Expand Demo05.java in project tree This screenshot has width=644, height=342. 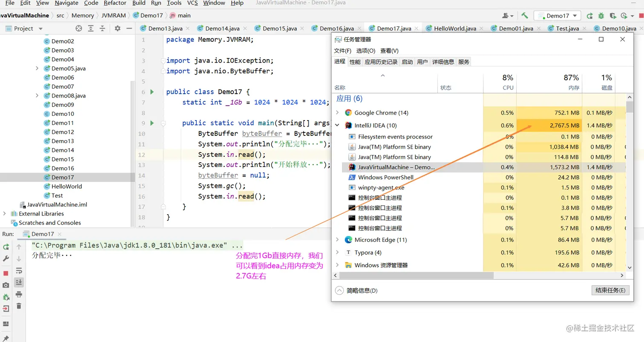[37, 69]
